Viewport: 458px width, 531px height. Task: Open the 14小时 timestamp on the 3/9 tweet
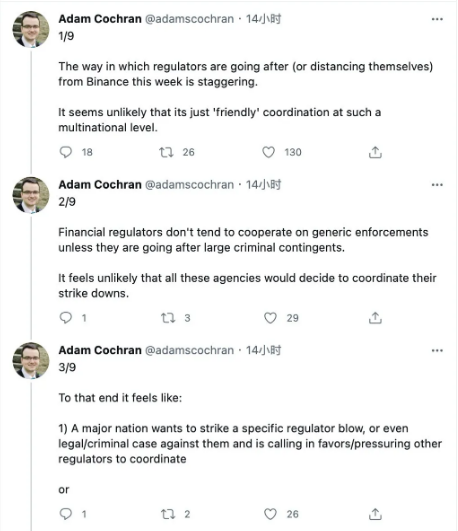click(x=263, y=350)
